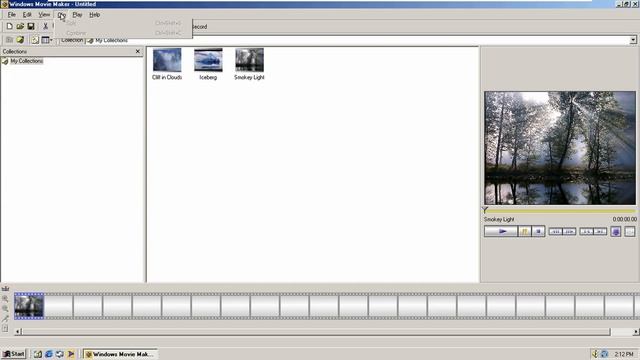Open the Clip menu
640x360 pixels.
(61, 15)
